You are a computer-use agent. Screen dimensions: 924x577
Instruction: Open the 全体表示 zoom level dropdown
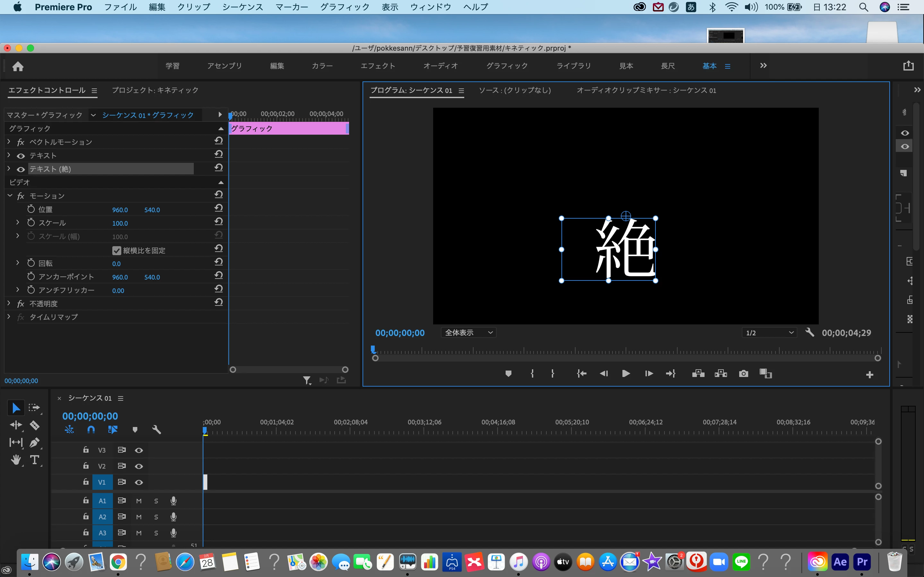coord(468,333)
